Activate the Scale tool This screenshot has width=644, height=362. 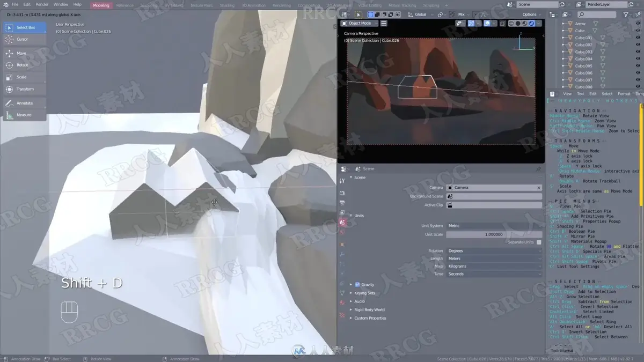pos(25,77)
